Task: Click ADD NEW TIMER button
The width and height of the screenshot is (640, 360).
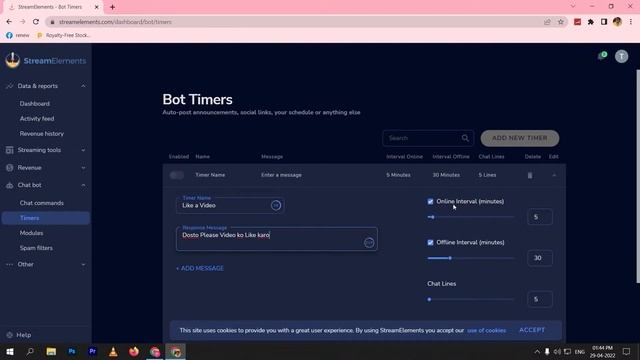Action: pos(520,138)
